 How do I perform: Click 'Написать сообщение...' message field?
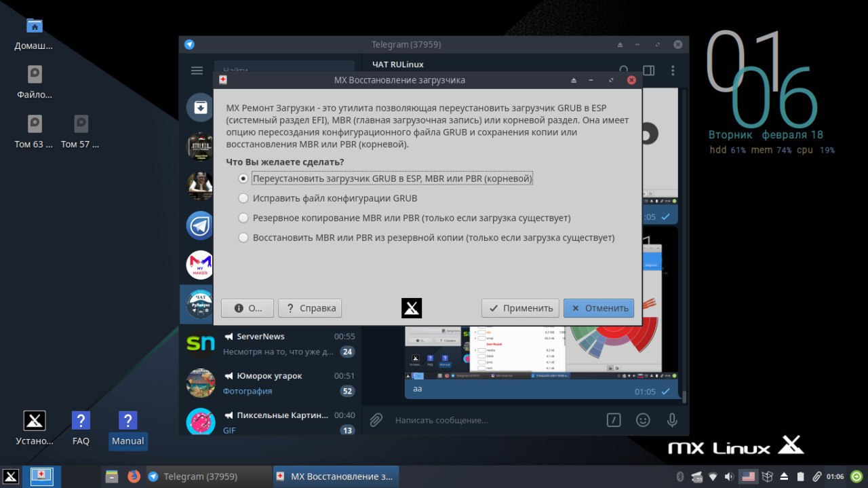[x=495, y=420]
